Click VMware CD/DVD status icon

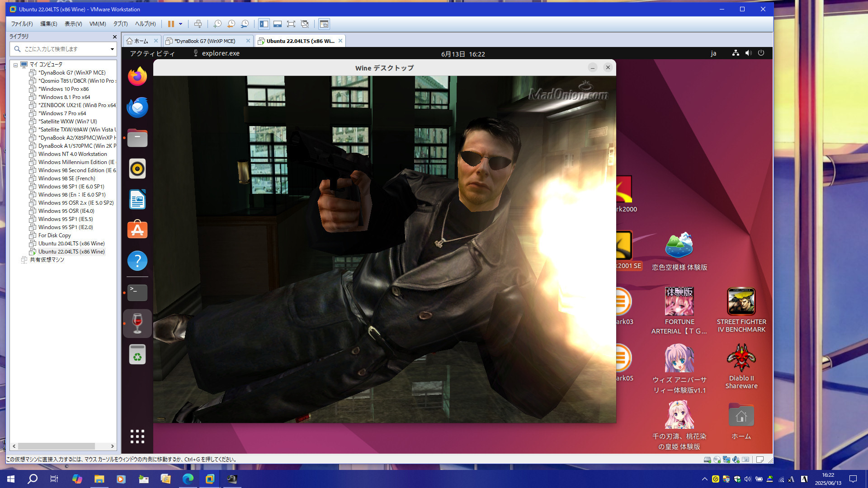click(x=717, y=460)
